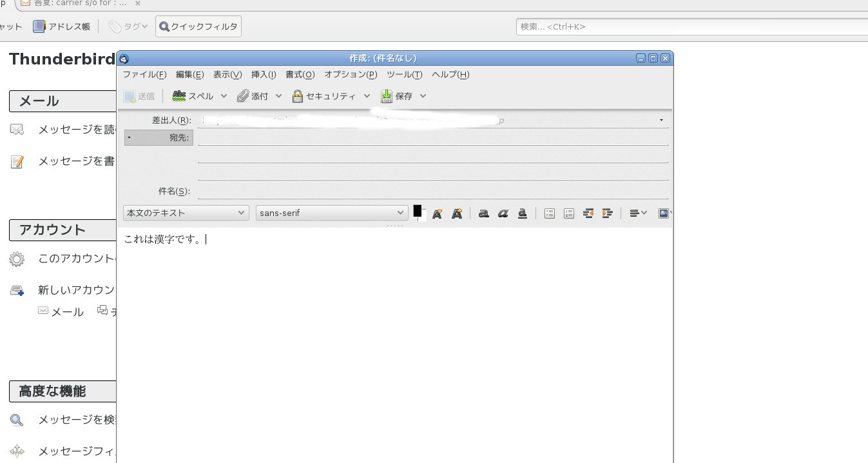Toggle underline formatting
Image resolution: width=868 pixels, height=463 pixels.
point(523,213)
